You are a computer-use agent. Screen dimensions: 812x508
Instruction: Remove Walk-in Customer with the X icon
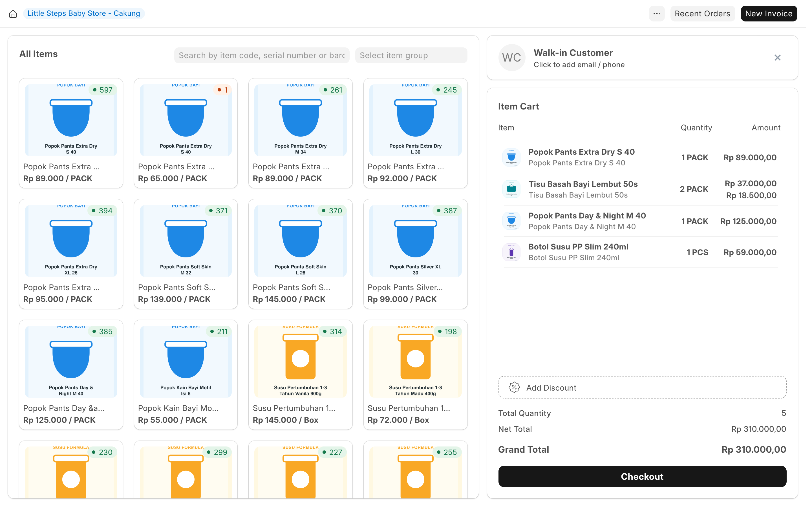[777, 58]
